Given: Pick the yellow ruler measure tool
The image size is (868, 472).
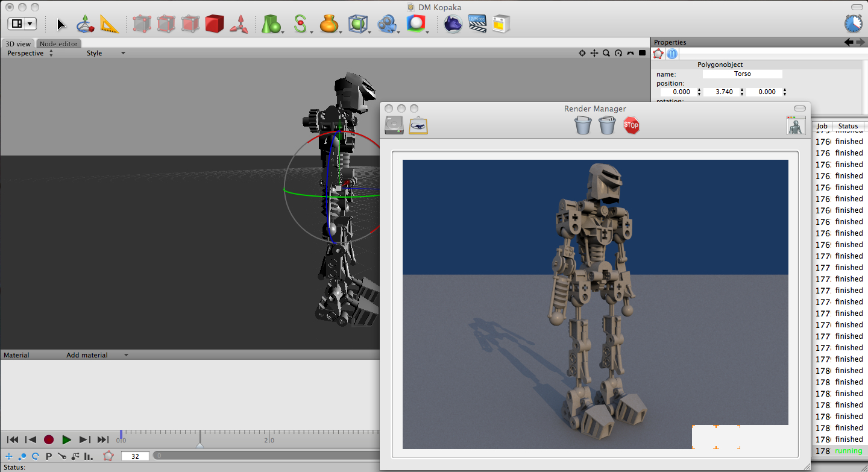Looking at the screenshot, I should (109, 24).
